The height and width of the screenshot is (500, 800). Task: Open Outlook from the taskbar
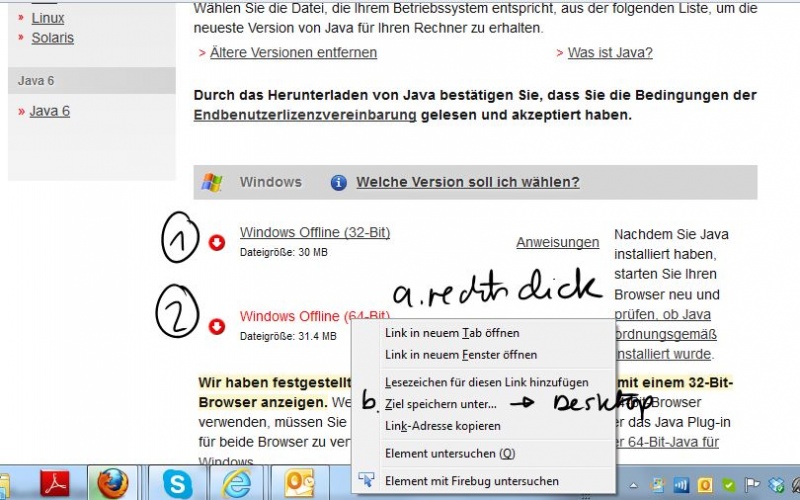coord(299,483)
